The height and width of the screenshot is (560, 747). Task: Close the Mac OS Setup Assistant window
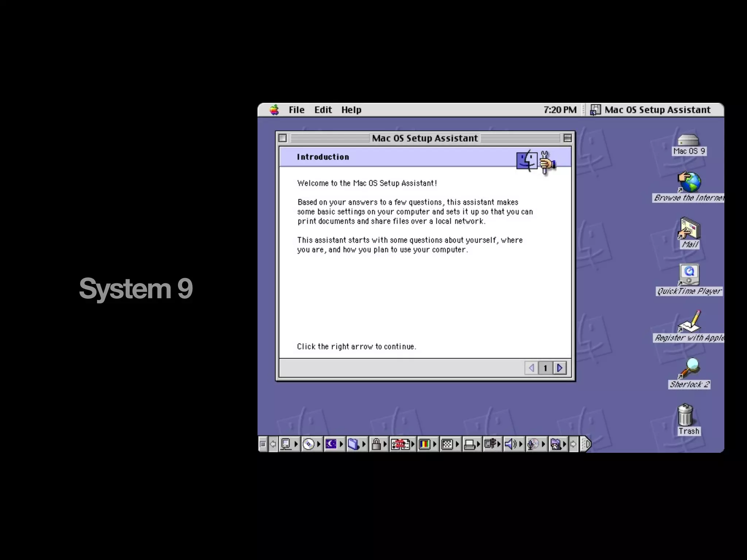tap(282, 138)
